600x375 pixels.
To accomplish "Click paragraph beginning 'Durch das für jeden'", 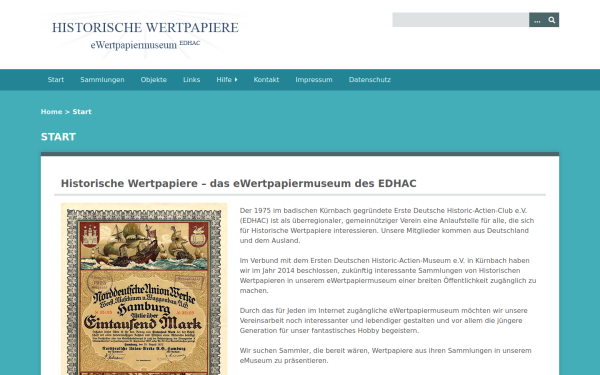I will [383, 320].
